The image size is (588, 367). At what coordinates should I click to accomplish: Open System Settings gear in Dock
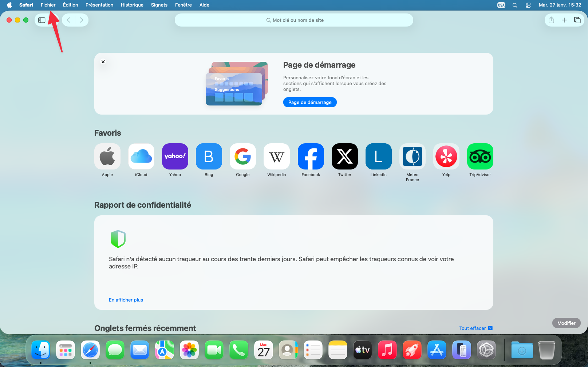point(486,350)
